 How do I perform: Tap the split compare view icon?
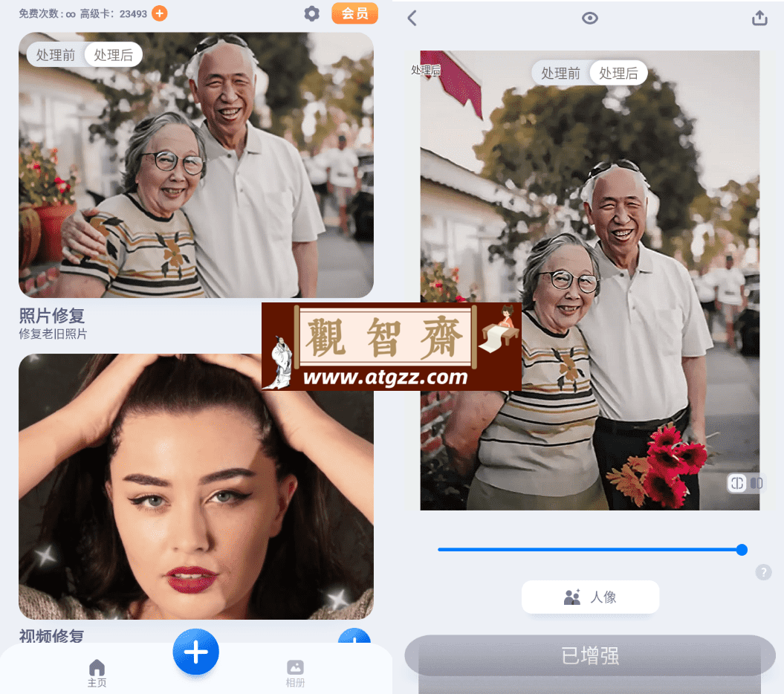coord(737,483)
